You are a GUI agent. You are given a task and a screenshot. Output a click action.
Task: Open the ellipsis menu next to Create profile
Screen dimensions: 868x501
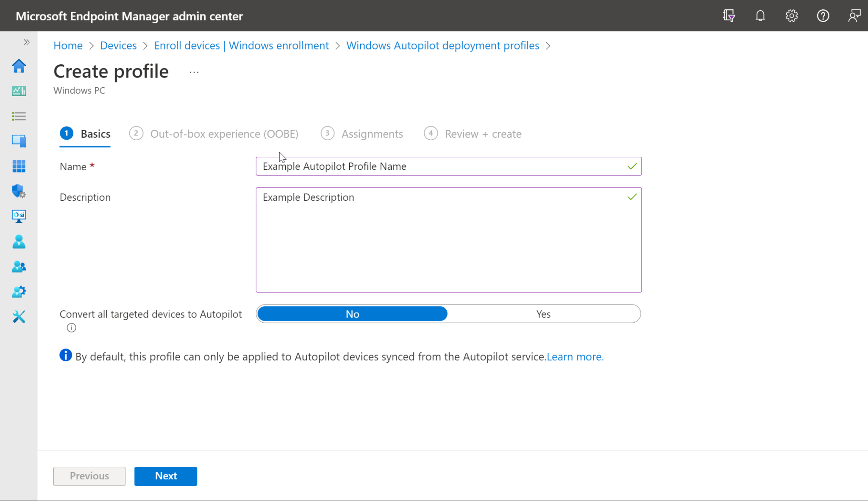coord(194,72)
